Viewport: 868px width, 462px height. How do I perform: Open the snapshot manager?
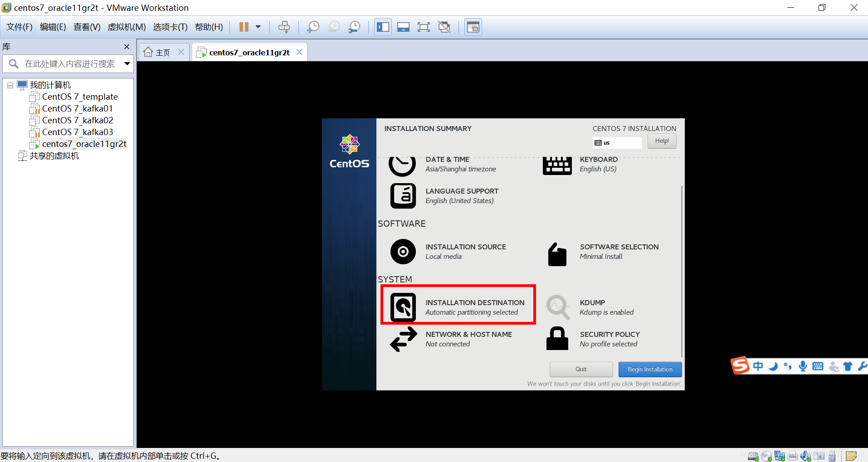click(354, 27)
